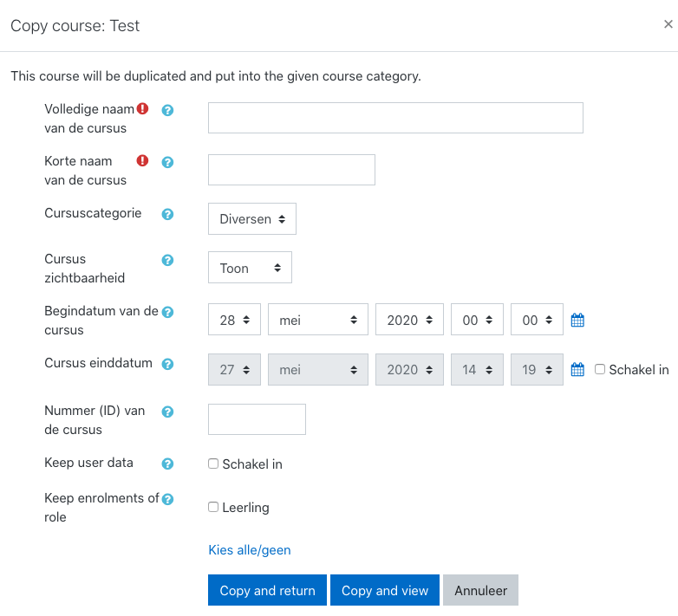This screenshot has width=678, height=616.
Task: Show help for Keep user data
Action: click(x=167, y=464)
